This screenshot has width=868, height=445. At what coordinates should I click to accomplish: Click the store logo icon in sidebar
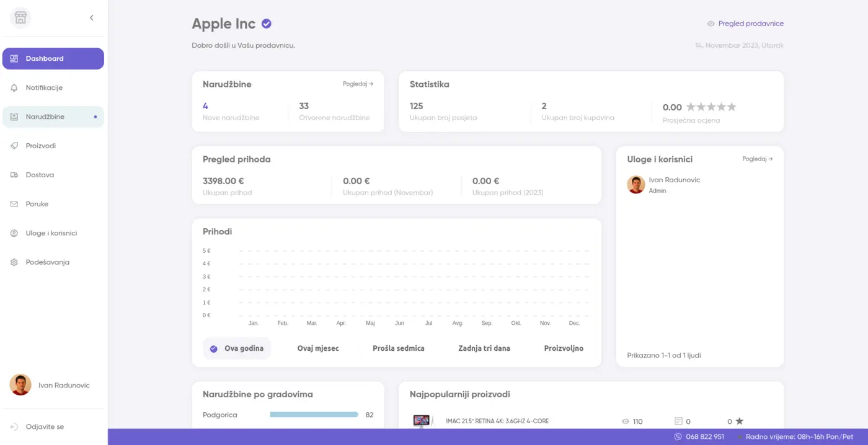click(20, 18)
